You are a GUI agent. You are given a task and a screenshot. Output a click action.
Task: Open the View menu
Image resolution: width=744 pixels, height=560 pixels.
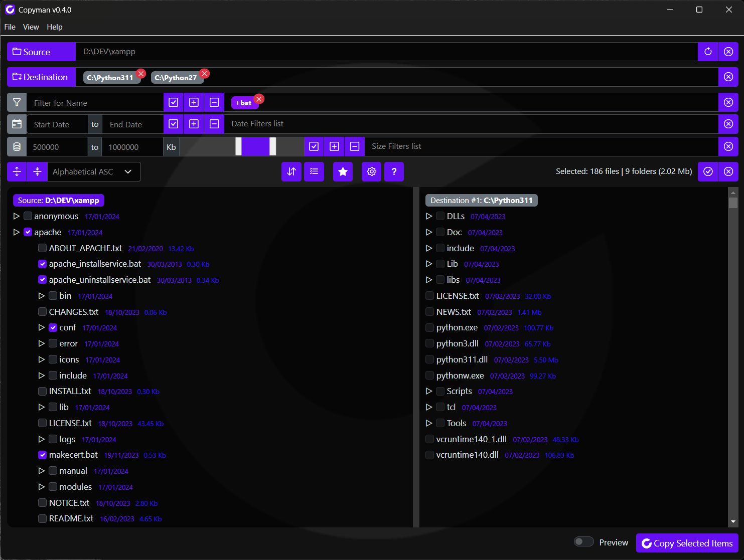[31, 27]
